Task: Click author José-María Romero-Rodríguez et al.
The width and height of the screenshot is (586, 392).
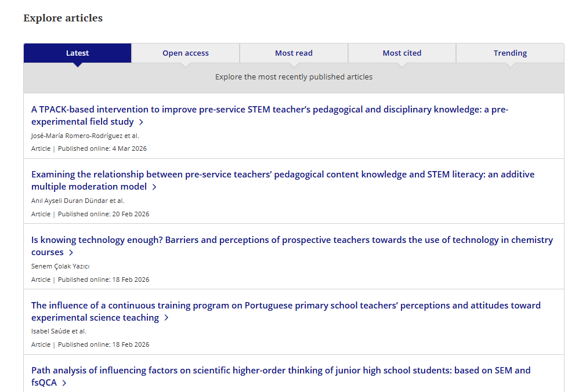Action: click(x=85, y=136)
